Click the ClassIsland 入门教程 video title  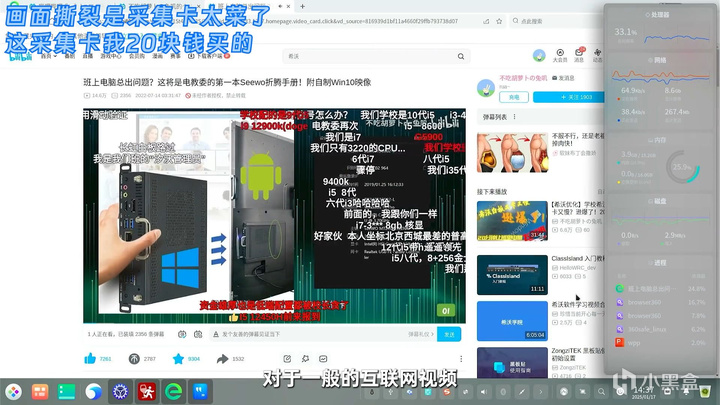578,259
